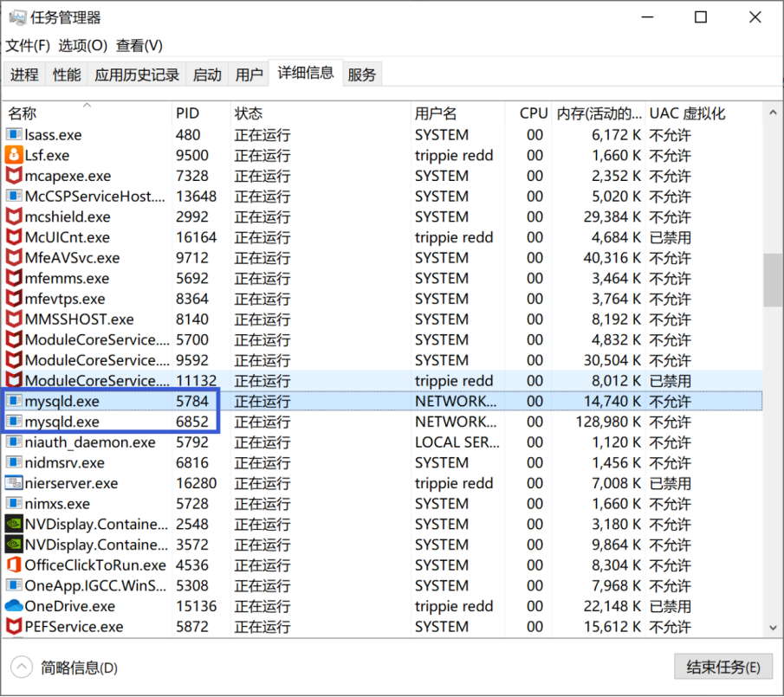Switch to the 服务 tab
Screen dimensions: 784x697
click(361, 74)
